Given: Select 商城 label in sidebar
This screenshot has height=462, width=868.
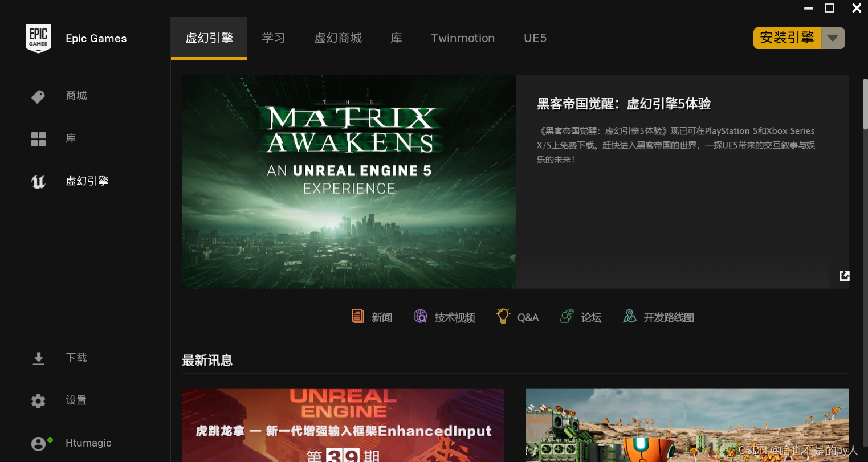Looking at the screenshot, I should [x=76, y=96].
